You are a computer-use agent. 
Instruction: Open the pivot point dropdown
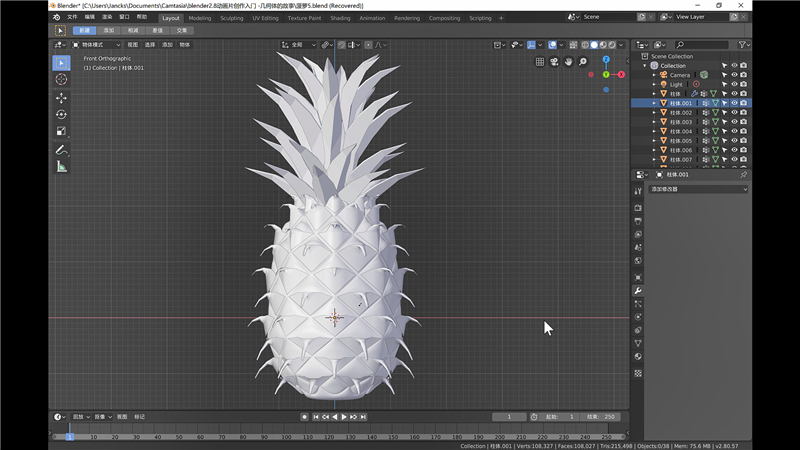(x=327, y=45)
